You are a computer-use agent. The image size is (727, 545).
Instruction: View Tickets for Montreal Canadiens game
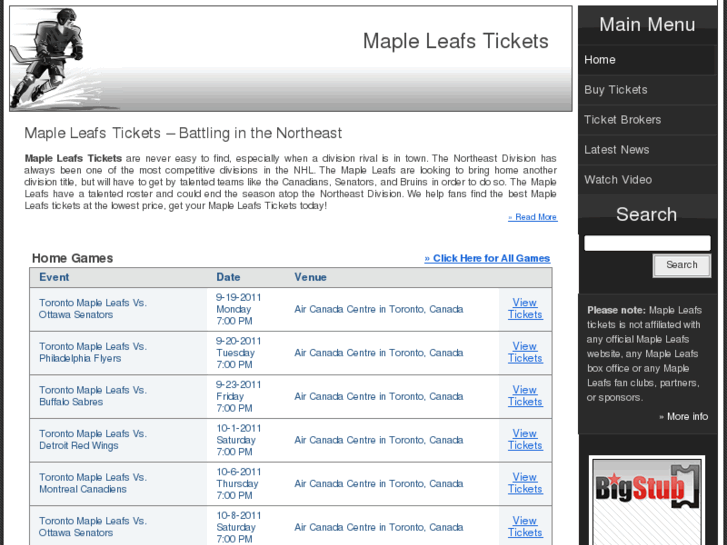pyautogui.click(x=525, y=483)
